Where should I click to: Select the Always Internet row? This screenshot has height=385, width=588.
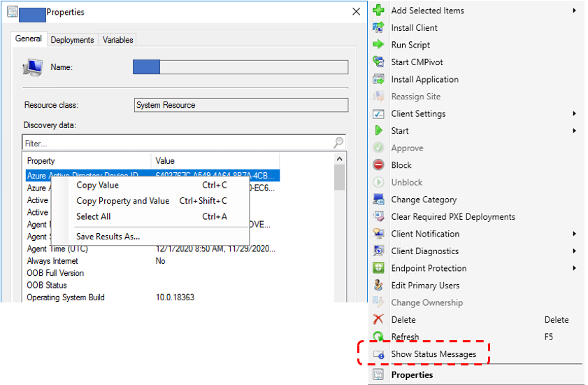point(152,261)
